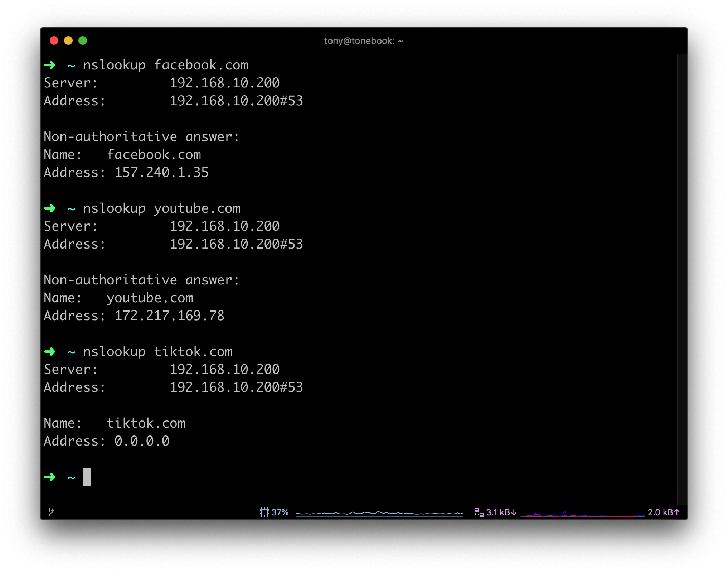Click the CPU chip icon in status bar
This screenshot has height=573, width=728.
coord(264,512)
